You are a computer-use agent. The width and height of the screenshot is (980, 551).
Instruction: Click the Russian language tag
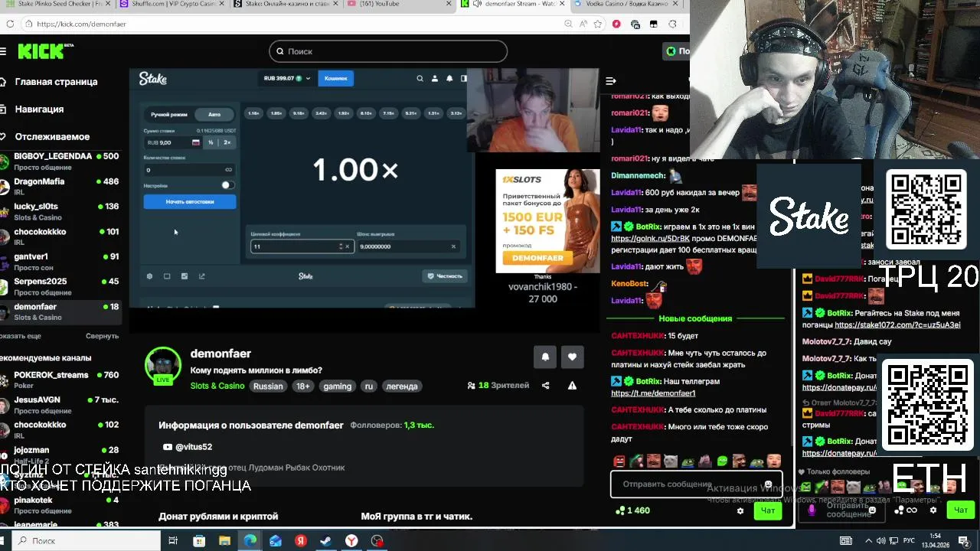coord(268,386)
